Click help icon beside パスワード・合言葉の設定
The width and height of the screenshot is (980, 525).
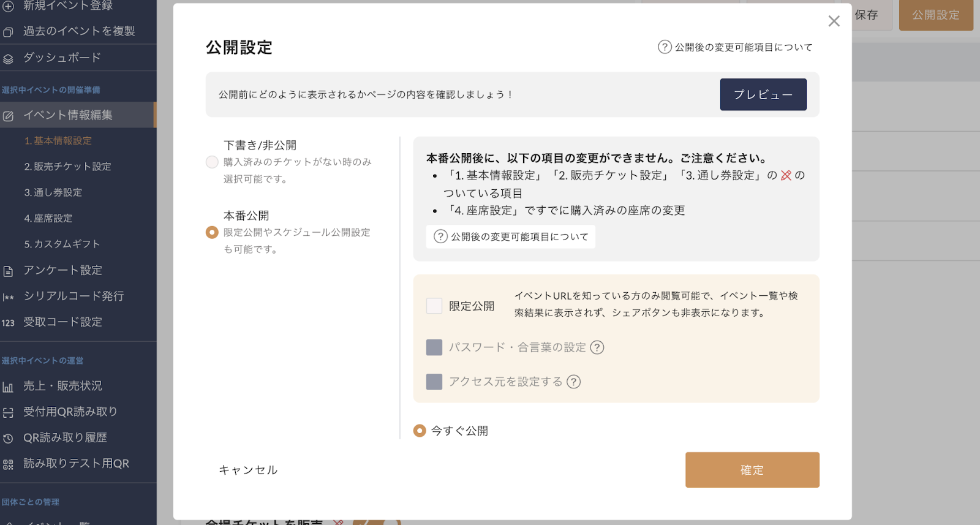pyautogui.click(x=597, y=347)
